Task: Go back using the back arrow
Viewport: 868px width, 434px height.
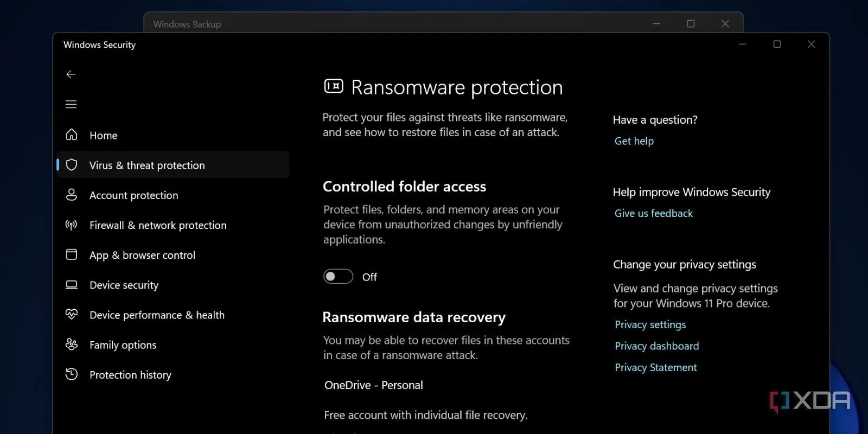Action: (71, 74)
